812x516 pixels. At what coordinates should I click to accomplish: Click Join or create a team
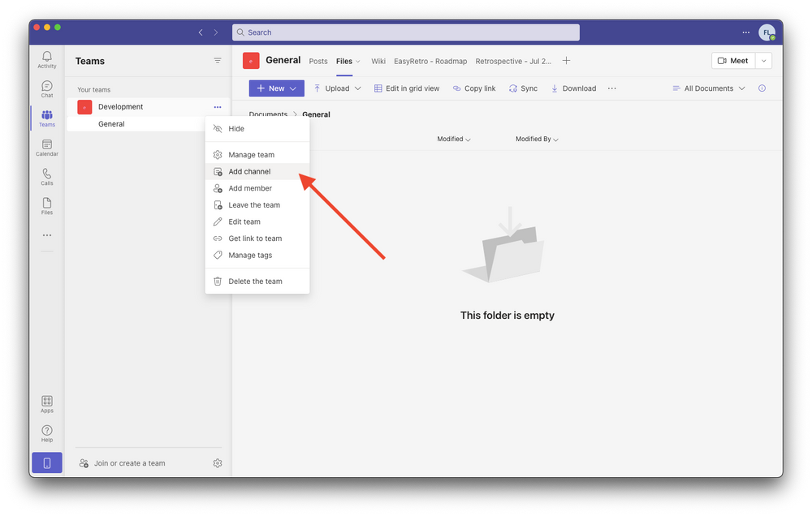click(x=123, y=463)
